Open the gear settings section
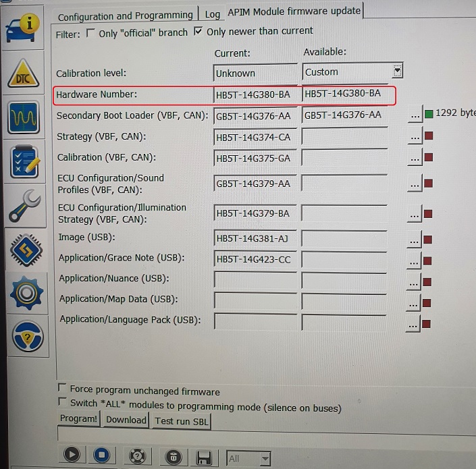476x469 pixels. (25, 292)
